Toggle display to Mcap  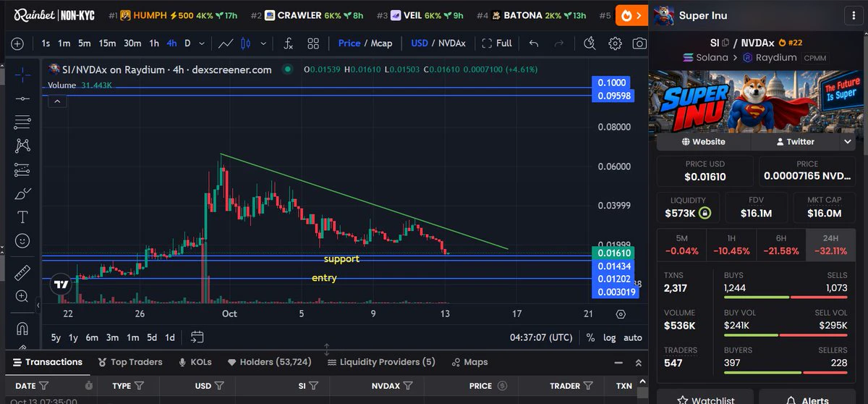click(382, 43)
